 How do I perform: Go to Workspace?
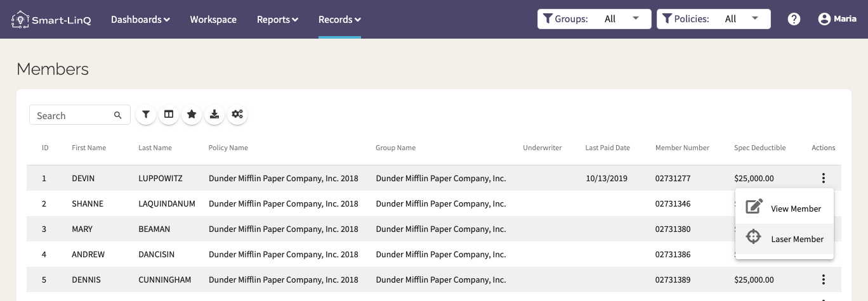[x=213, y=20]
